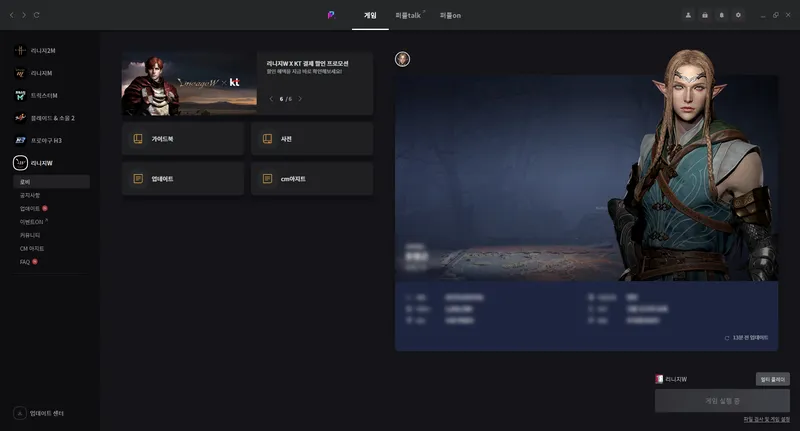Image resolution: width=800 pixels, height=431 pixels.
Task: Go back with the left arrow
Action: coord(12,15)
